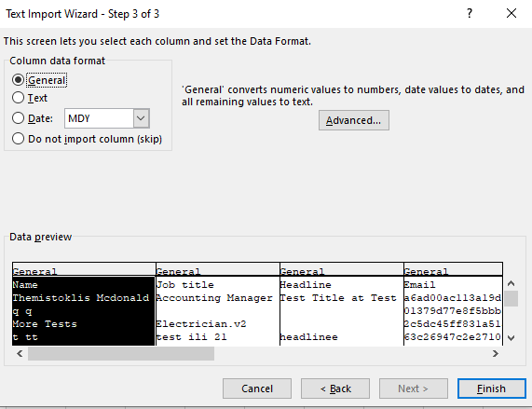Click the help question mark icon
The width and height of the screenshot is (532, 409).
coord(470,14)
